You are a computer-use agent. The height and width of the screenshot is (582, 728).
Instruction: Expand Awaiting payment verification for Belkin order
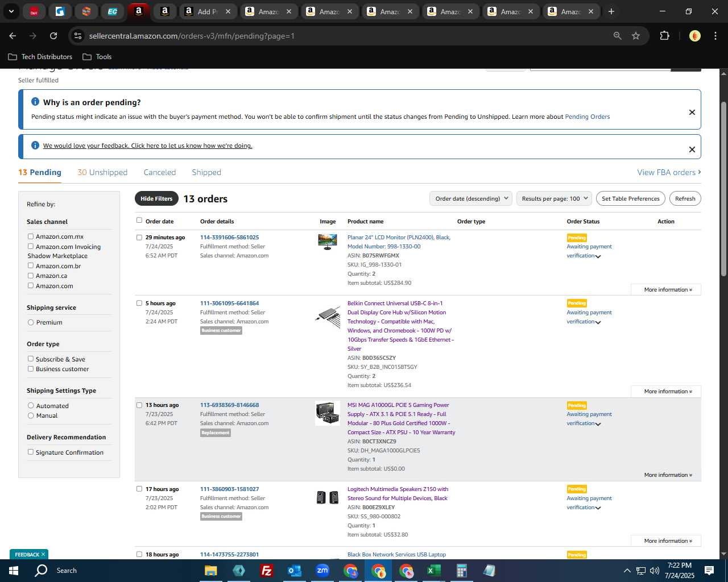598,322
